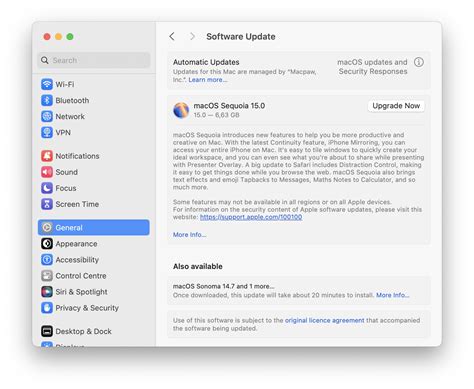The width and height of the screenshot is (474, 389).
Task: Click into the Search field
Action: 94,60
